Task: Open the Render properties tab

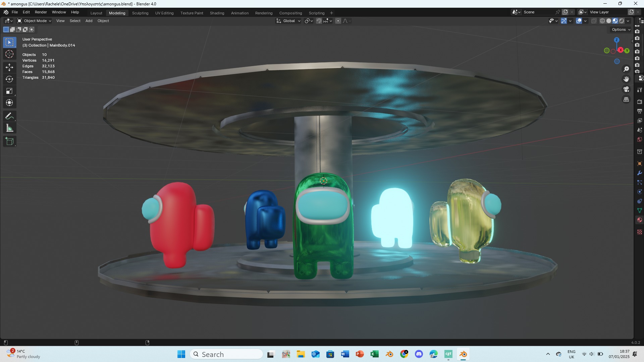Action: [x=640, y=102]
